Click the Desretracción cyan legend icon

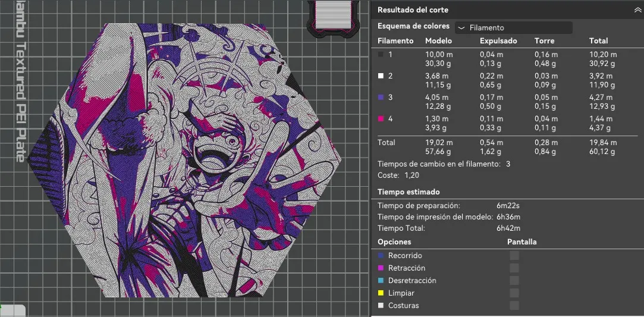(x=381, y=281)
